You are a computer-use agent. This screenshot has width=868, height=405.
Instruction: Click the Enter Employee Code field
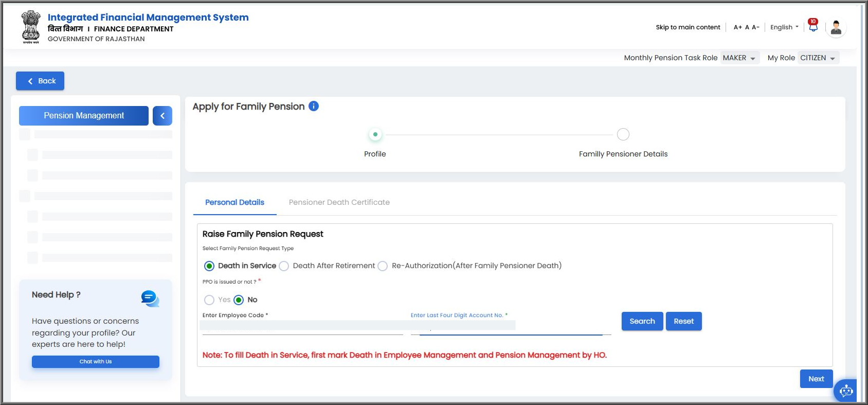pos(303,326)
